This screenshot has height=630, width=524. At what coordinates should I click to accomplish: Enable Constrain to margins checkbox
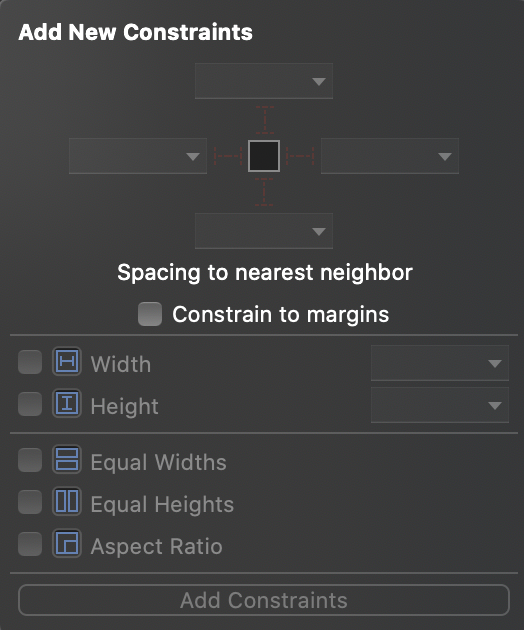(x=150, y=314)
